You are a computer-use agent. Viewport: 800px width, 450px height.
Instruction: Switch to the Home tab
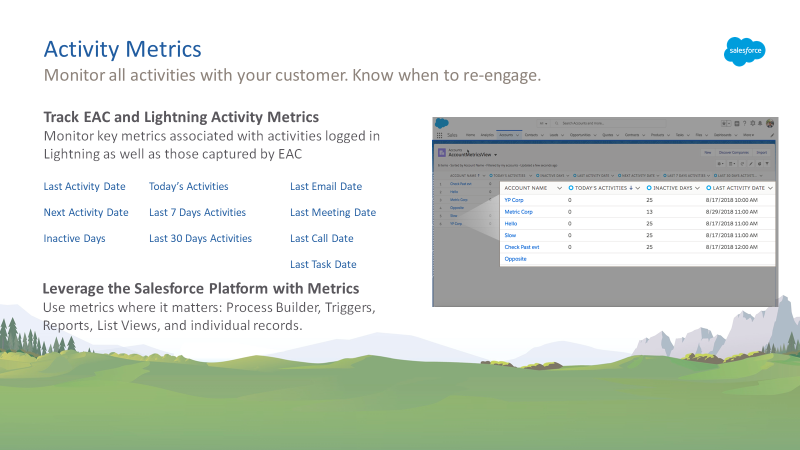tap(470, 135)
